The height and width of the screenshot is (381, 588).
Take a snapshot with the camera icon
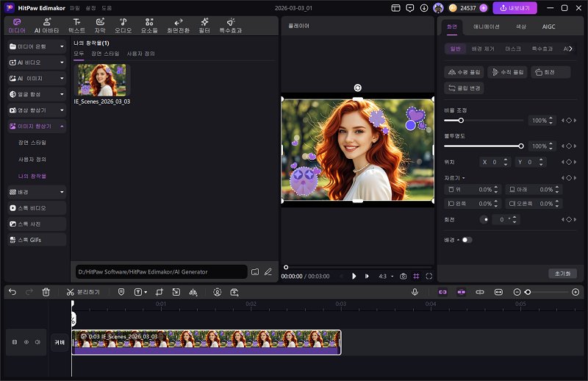point(403,277)
